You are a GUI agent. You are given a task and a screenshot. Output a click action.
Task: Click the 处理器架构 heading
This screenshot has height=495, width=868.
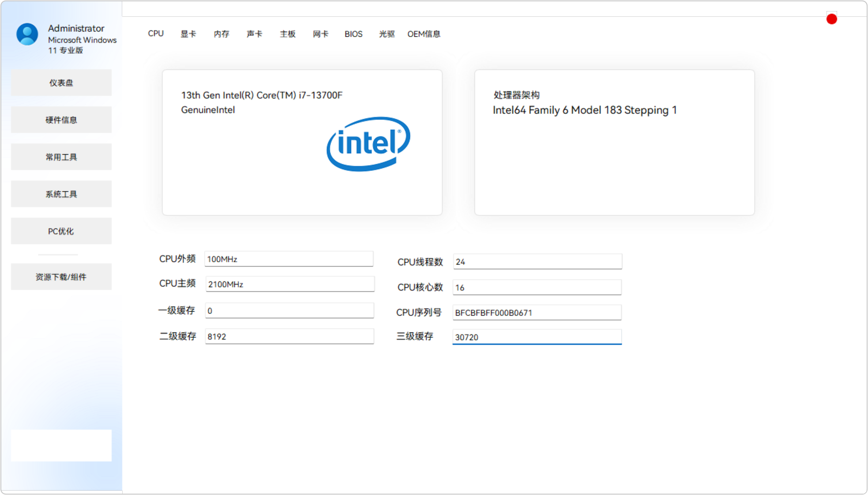[516, 95]
